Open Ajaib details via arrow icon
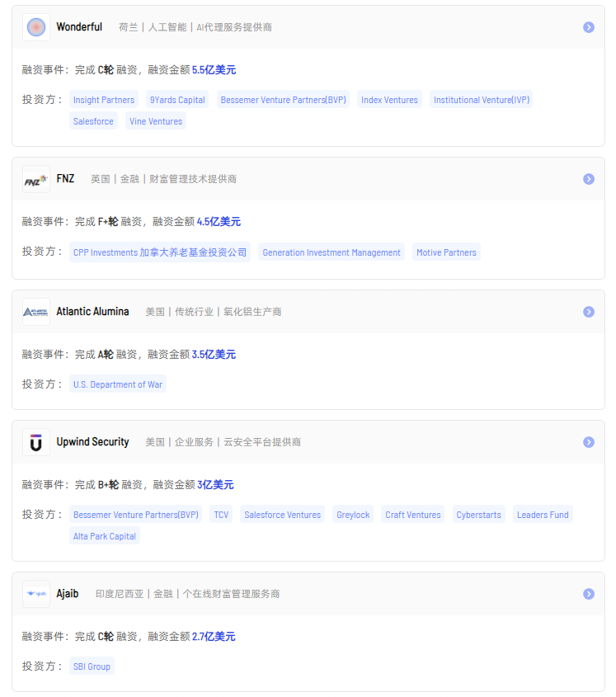616x697 pixels. tap(589, 594)
